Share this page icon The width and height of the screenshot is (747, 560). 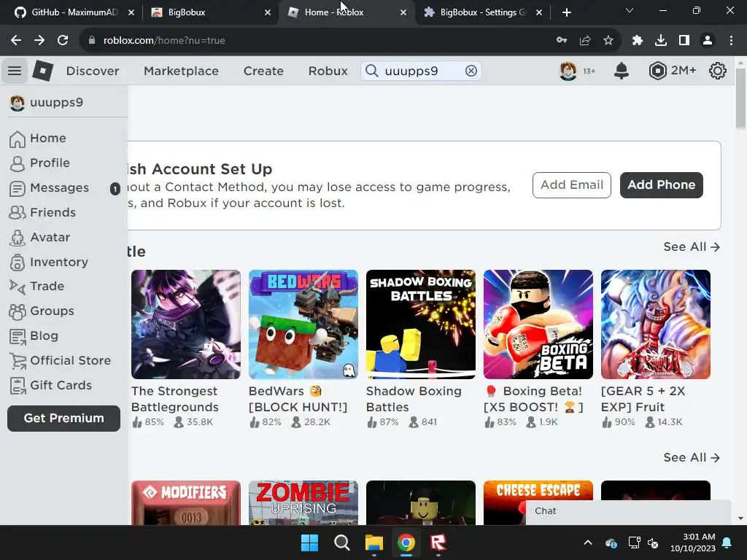585,41
